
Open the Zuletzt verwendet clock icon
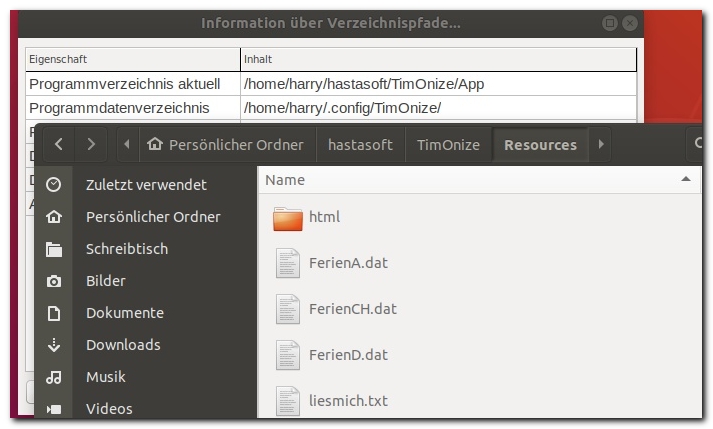[x=54, y=185]
